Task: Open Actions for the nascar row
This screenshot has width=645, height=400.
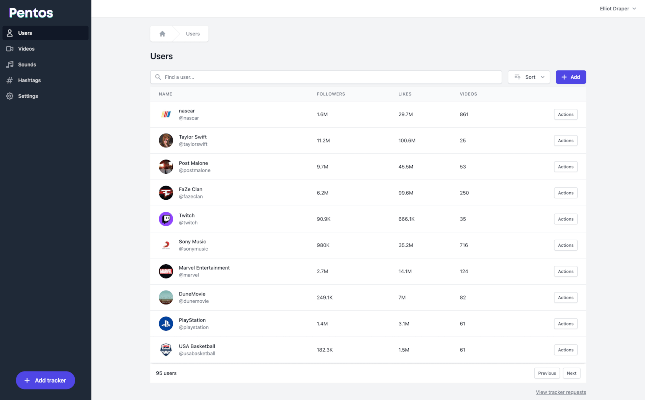Action: [566, 114]
